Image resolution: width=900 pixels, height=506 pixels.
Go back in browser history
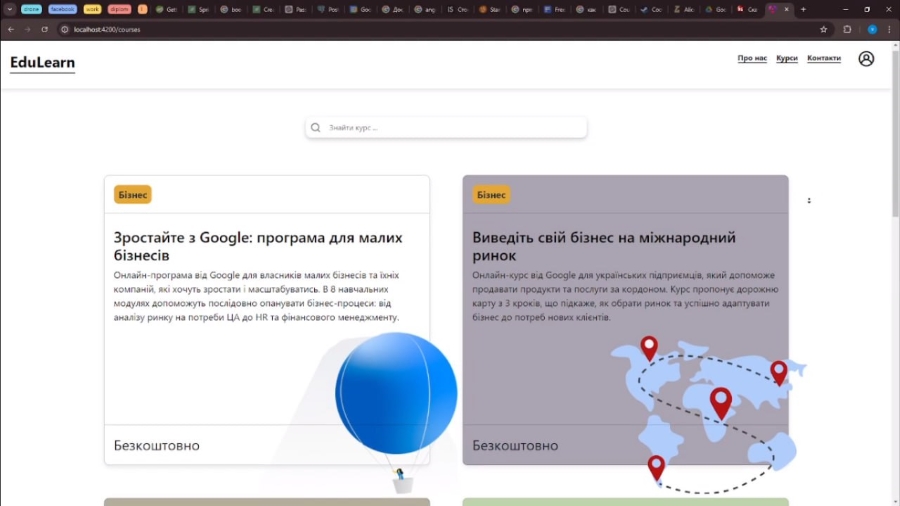(x=11, y=29)
